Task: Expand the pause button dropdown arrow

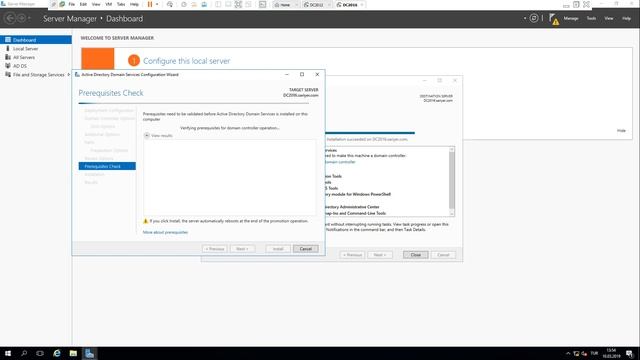Action: 157,4
